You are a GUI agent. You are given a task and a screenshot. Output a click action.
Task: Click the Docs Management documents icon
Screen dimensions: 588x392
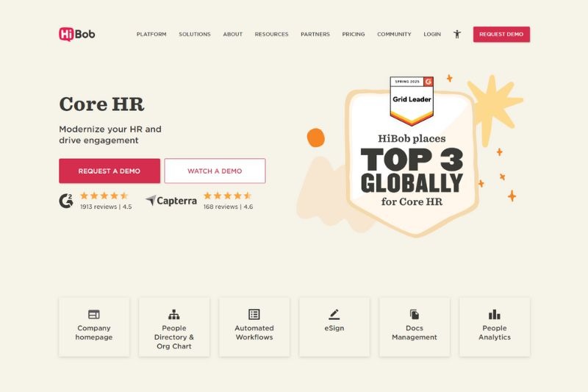pyautogui.click(x=415, y=314)
